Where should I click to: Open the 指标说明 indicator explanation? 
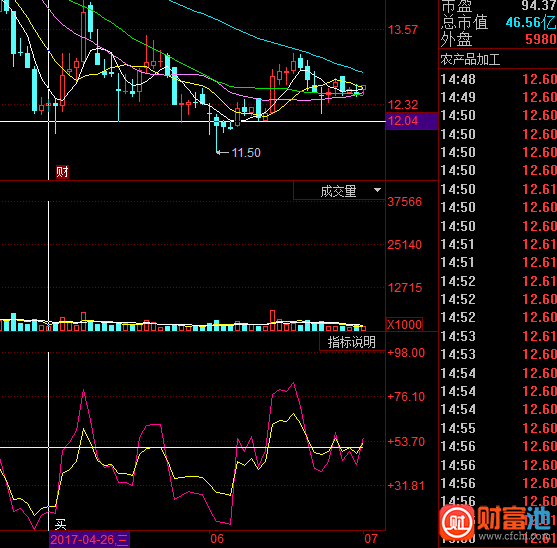[352, 342]
